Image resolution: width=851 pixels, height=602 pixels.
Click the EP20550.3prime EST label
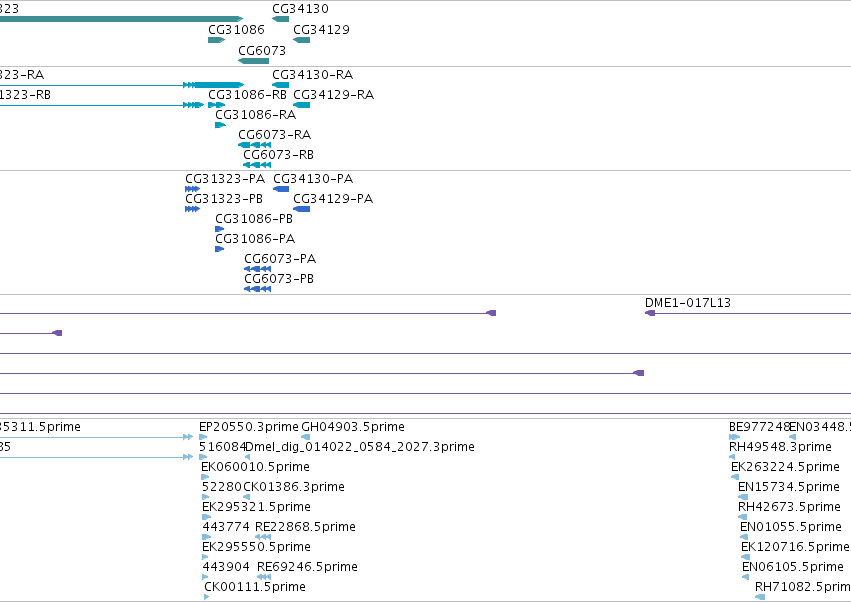point(249,427)
